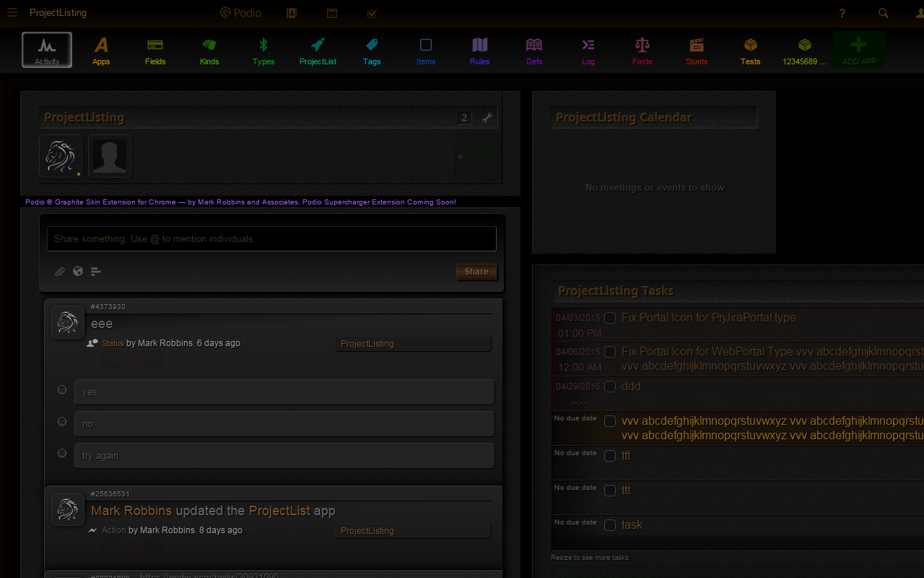
Task: Click the Status link under eee
Action: tap(113, 343)
